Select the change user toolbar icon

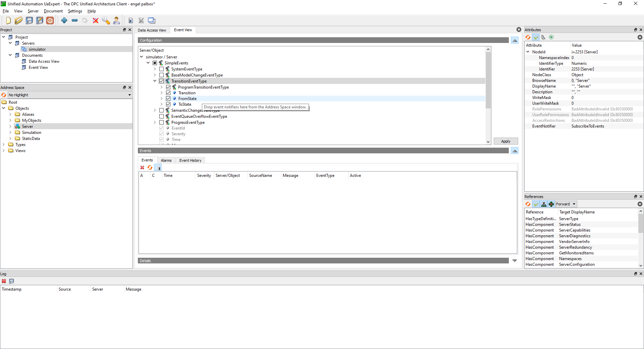point(116,20)
